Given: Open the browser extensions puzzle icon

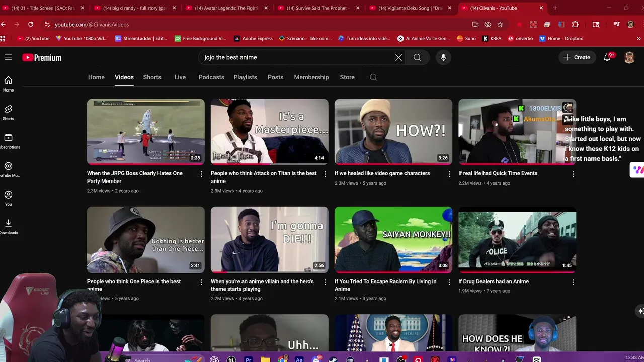Looking at the screenshot, I should click(x=575, y=24).
